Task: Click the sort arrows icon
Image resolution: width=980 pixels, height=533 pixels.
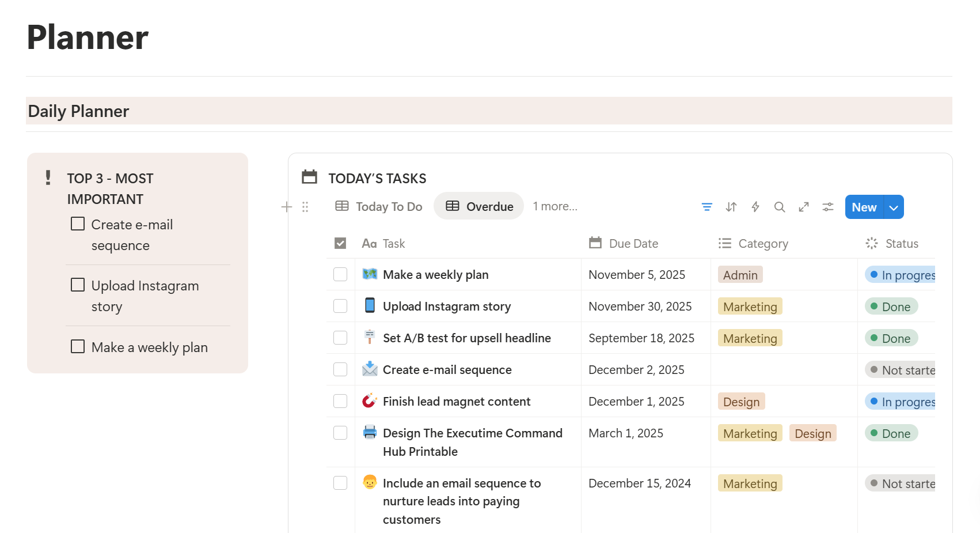Action: click(731, 207)
